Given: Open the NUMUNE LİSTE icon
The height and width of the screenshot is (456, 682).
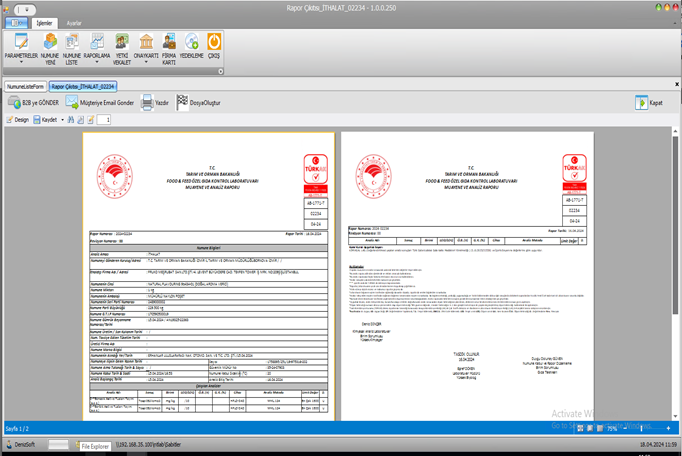Looking at the screenshot, I should click(72, 42).
